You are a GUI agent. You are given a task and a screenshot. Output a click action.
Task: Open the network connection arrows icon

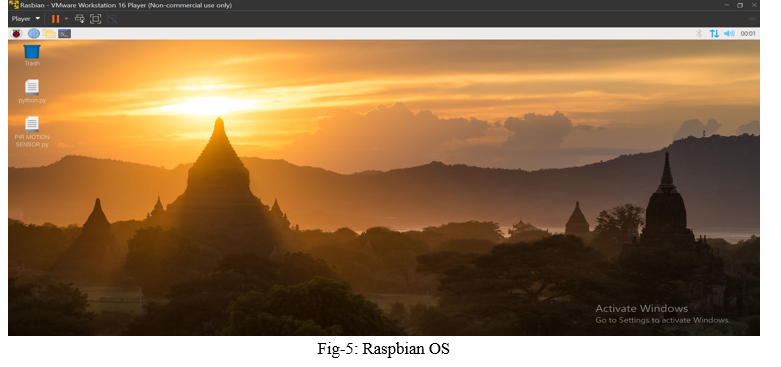click(714, 33)
